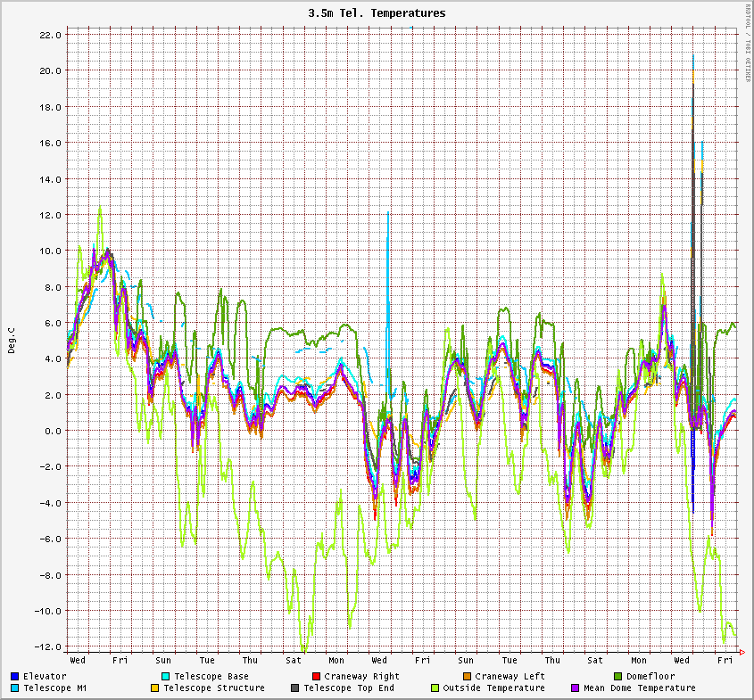This screenshot has width=754, height=700.
Task: Click the 22.0 y-axis tick label
Action: click(50, 35)
